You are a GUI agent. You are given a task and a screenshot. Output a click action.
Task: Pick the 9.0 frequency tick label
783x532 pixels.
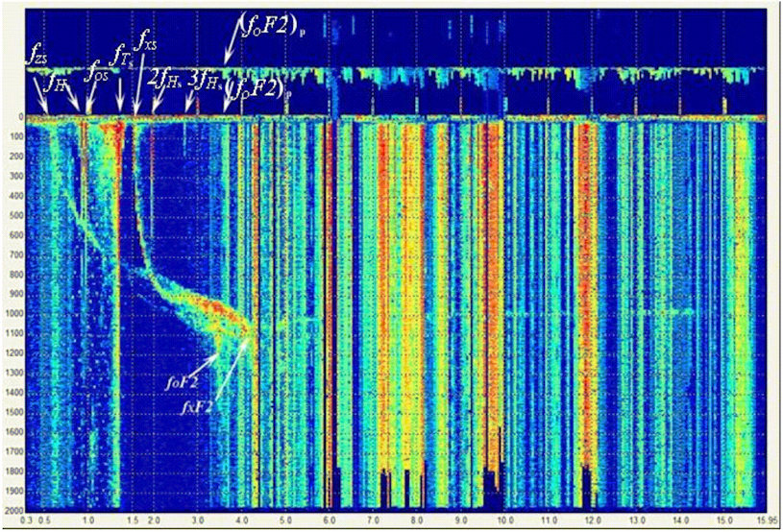coord(461,520)
